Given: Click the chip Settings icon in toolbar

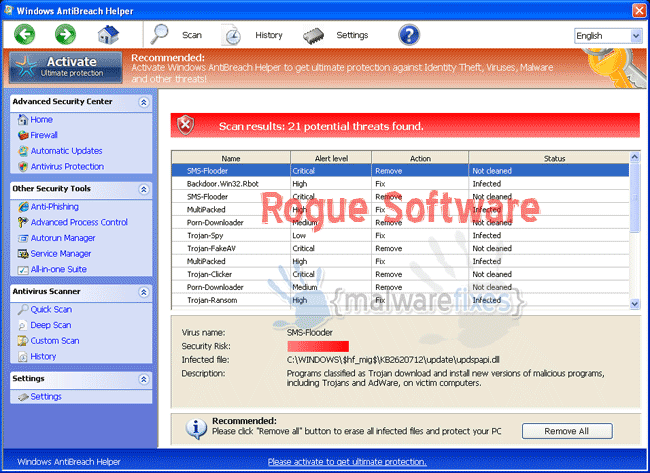Looking at the screenshot, I should (x=313, y=36).
